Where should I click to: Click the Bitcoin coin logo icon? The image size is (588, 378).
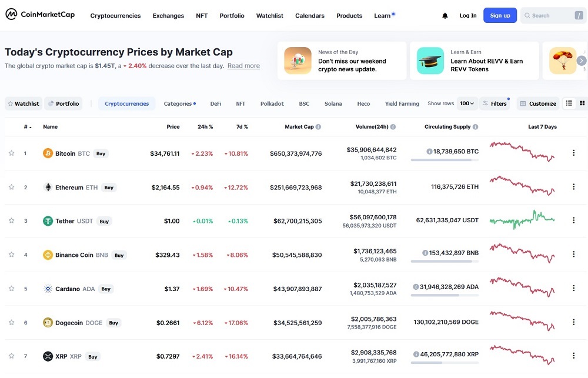click(48, 153)
